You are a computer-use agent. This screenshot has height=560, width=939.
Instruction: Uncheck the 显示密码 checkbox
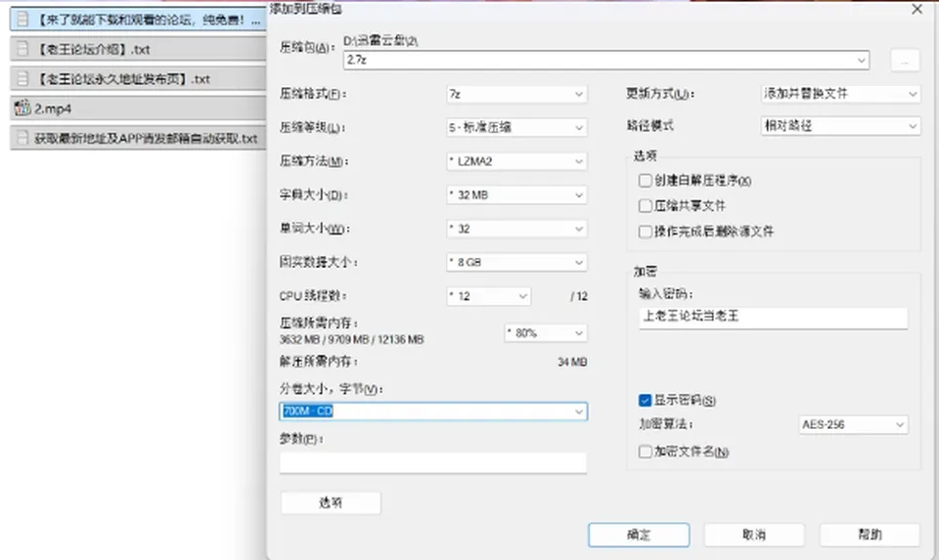pyautogui.click(x=645, y=401)
